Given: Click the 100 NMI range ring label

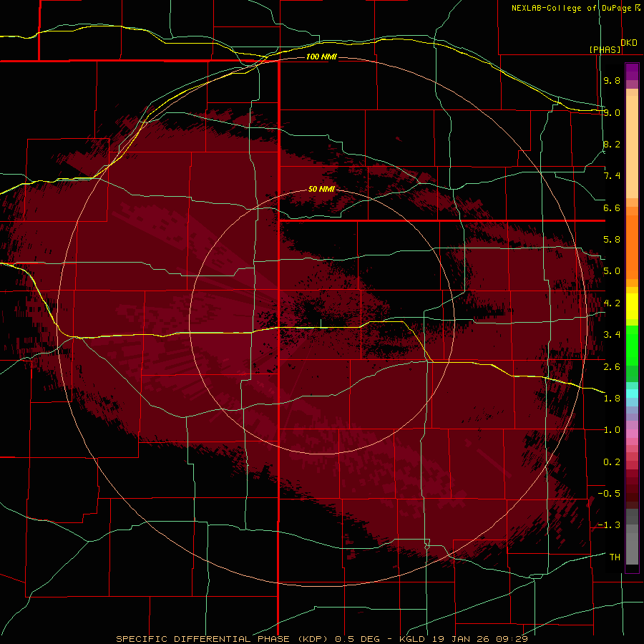Looking at the screenshot, I should (x=321, y=57).
